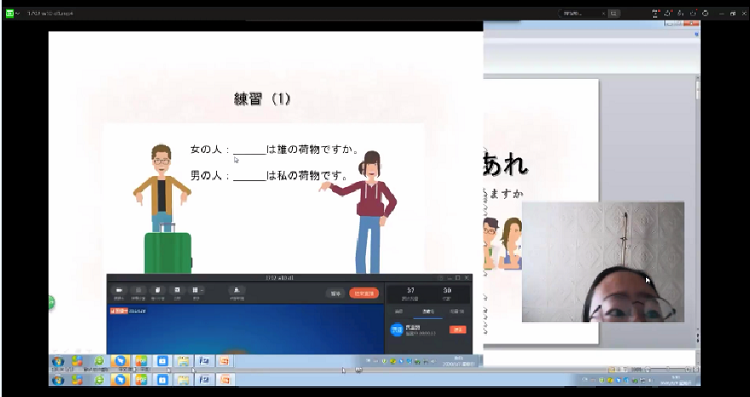Clear the player search field with the x
Image resolution: width=750 pixels, height=397 pixels.
pos(603,13)
